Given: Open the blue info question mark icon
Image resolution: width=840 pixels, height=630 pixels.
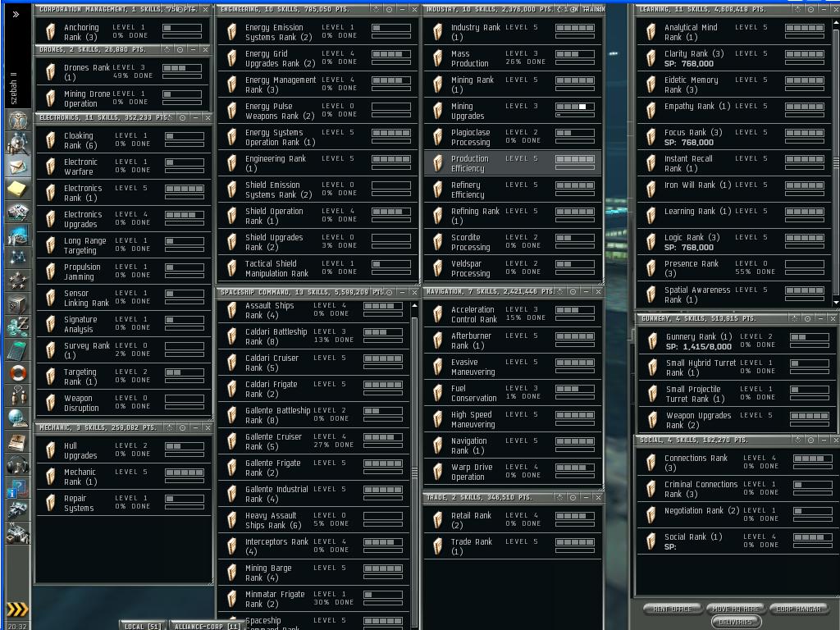Looking at the screenshot, I should coord(18,488).
